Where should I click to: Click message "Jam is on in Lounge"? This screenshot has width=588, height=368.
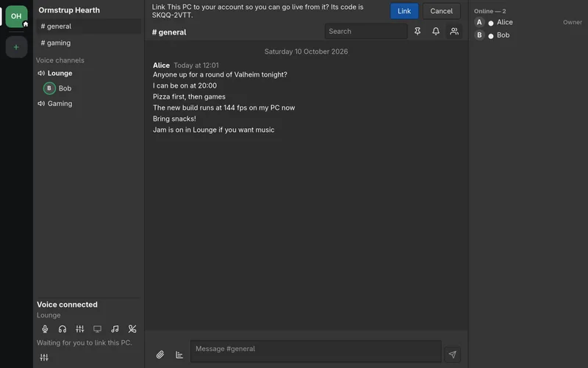pos(214,130)
